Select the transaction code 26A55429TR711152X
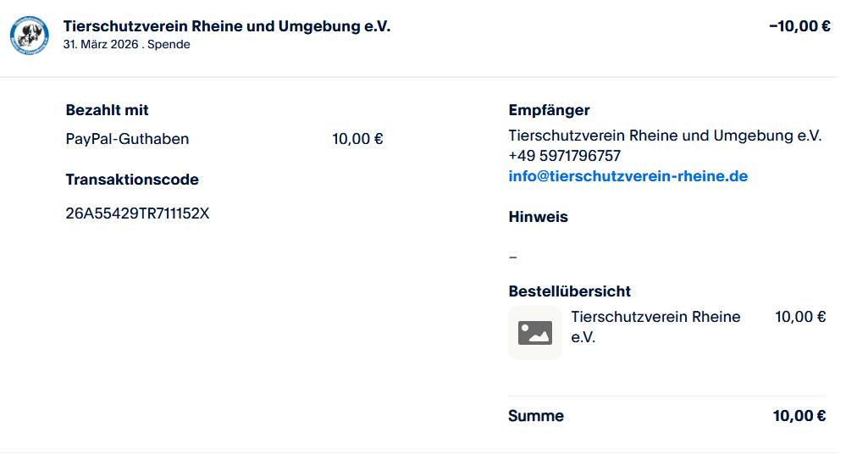This screenshot has width=868, height=471. [x=137, y=213]
